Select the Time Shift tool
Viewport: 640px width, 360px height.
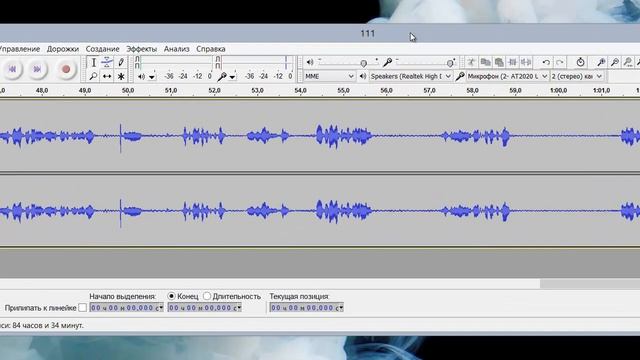107,76
